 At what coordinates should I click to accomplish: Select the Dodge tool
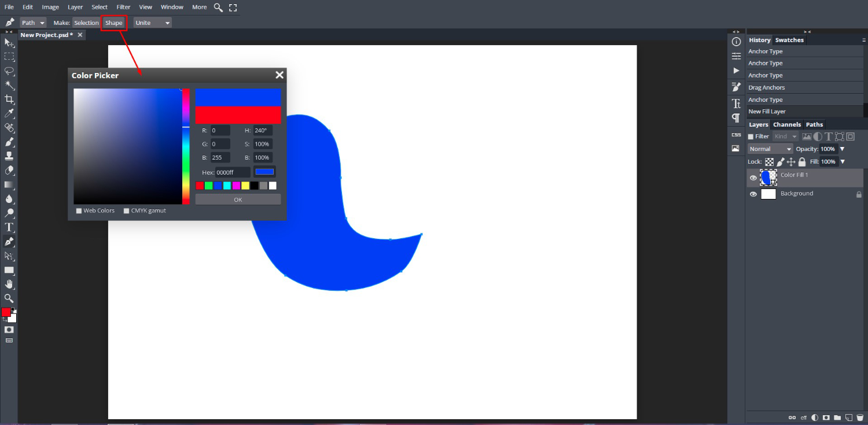pos(9,213)
